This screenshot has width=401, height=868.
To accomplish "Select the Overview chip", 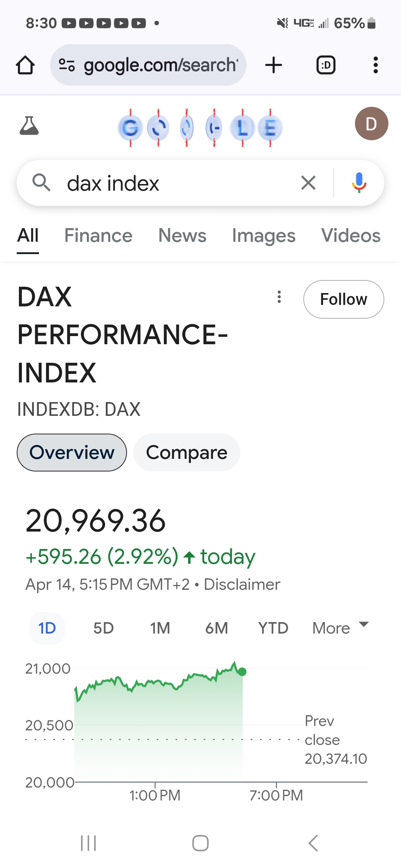I will 72,453.
